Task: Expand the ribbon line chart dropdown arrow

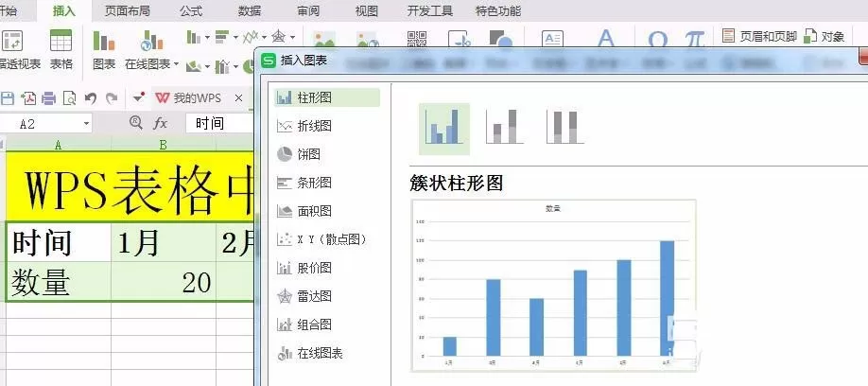Action: point(264,38)
